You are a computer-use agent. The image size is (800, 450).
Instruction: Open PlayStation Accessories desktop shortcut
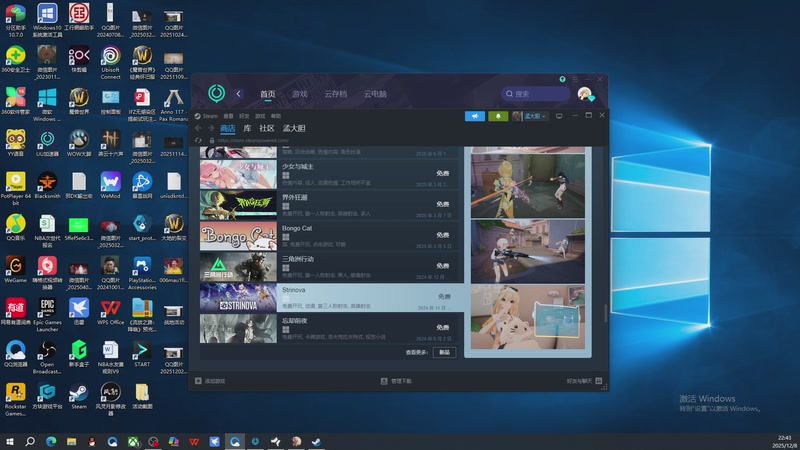pos(142,272)
